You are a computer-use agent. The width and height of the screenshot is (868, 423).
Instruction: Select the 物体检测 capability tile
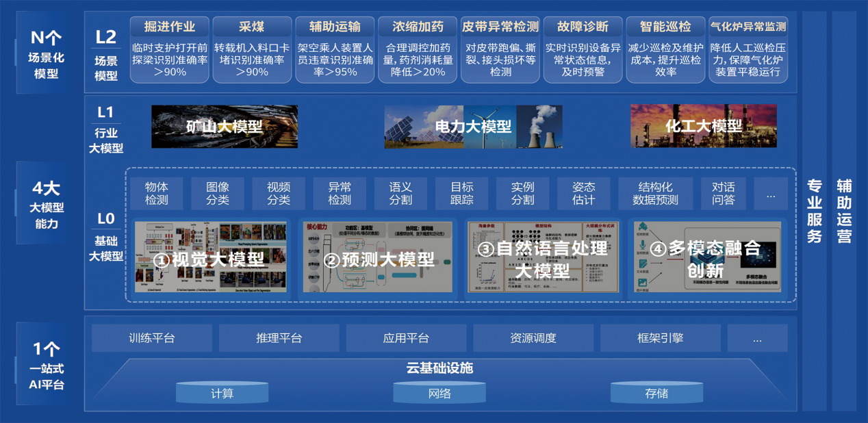click(x=156, y=194)
